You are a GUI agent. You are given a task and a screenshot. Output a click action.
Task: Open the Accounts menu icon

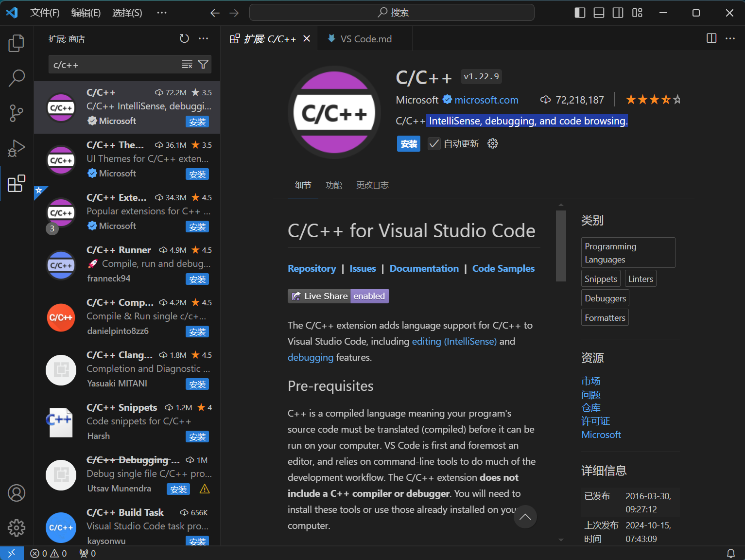[x=17, y=493]
